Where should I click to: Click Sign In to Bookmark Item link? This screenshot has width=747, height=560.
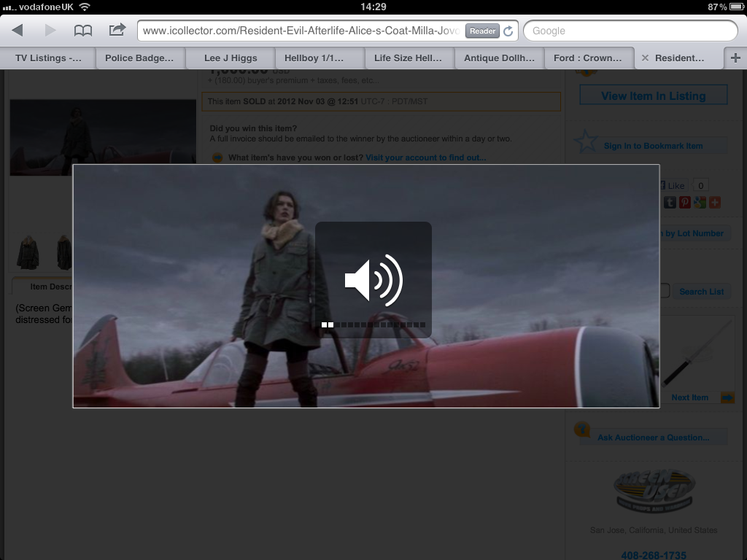pyautogui.click(x=653, y=146)
